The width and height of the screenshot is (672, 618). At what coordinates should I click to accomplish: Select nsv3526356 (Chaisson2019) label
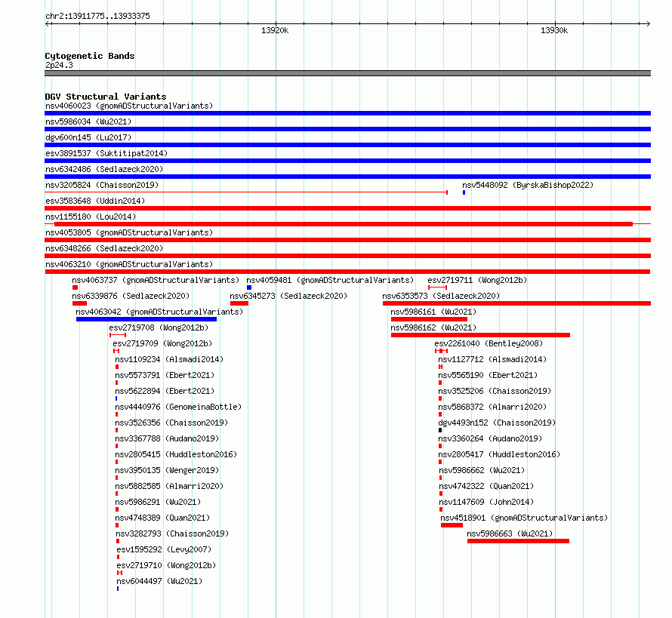pos(171,423)
